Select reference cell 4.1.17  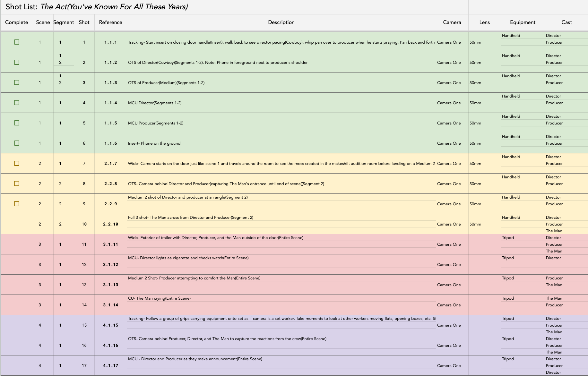tap(110, 365)
